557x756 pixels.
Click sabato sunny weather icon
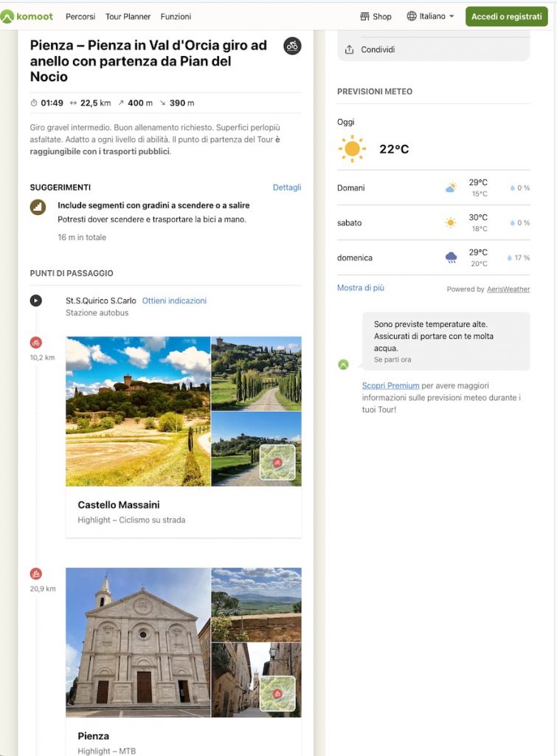point(451,223)
